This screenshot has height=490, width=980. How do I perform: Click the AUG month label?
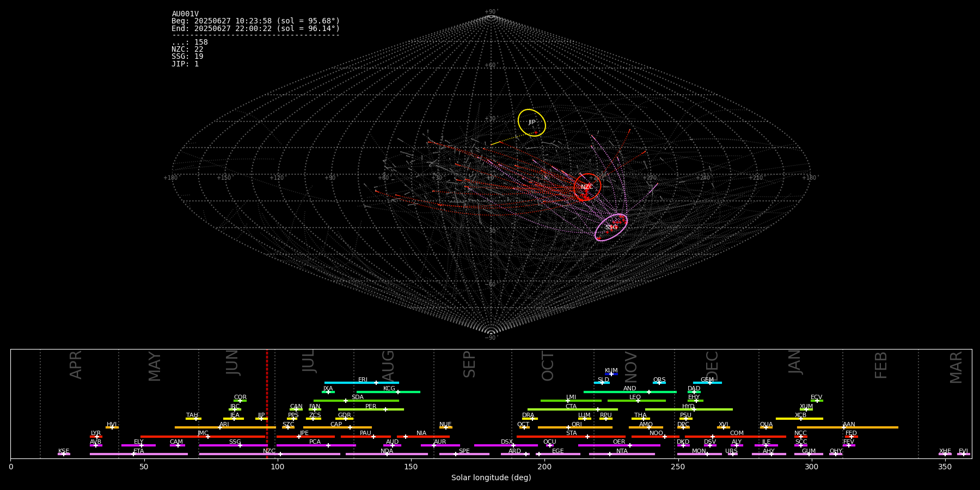click(388, 366)
